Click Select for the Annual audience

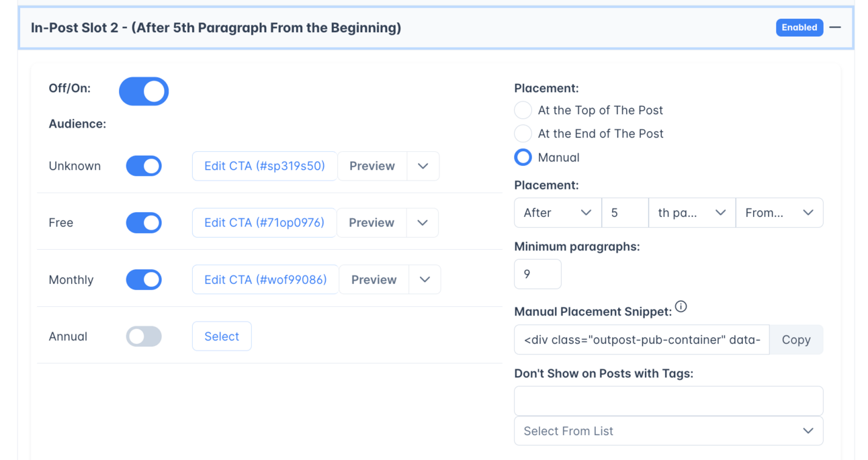(x=222, y=336)
